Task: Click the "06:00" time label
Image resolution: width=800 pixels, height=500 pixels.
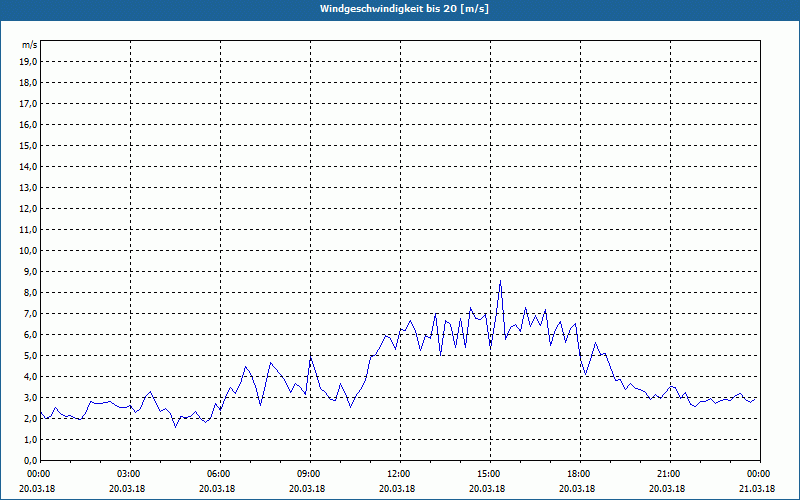Action: pos(220,474)
